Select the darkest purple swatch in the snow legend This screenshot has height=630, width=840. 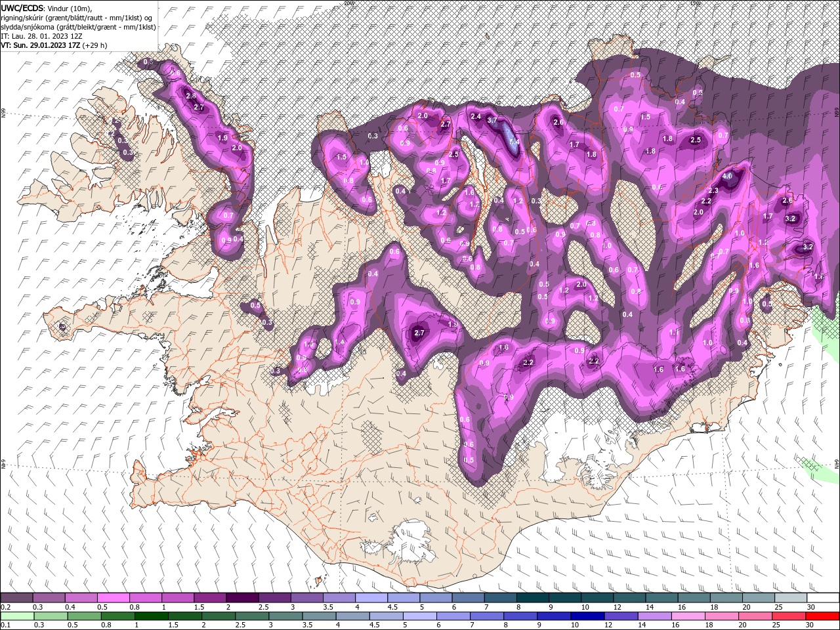tap(241, 598)
